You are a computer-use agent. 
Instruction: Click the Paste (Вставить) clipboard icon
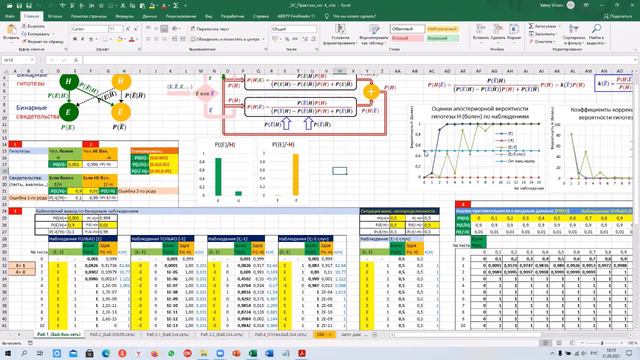click(11, 29)
